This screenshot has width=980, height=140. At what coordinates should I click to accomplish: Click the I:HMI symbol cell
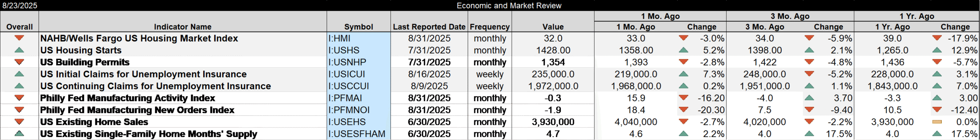[359, 38]
